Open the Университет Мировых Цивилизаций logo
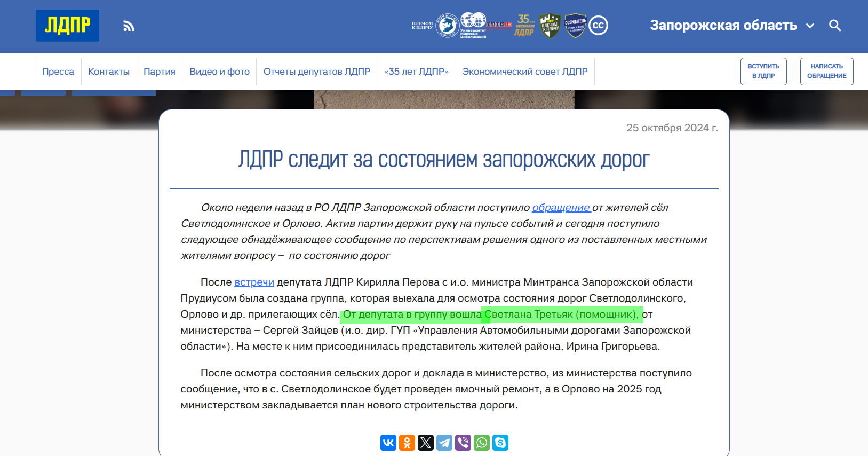 tap(473, 26)
